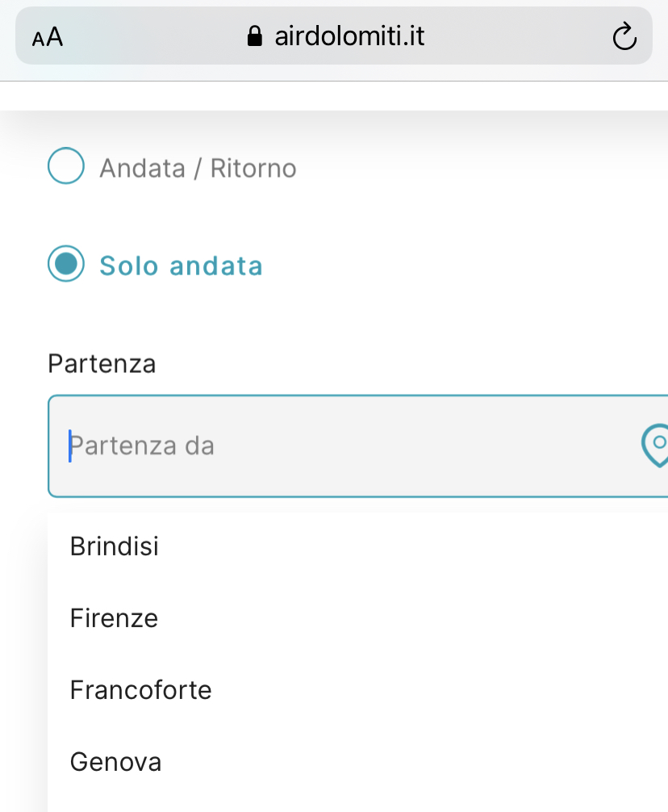Reload the page with the refresh icon
The width and height of the screenshot is (668, 812).
(x=624, y=36)
